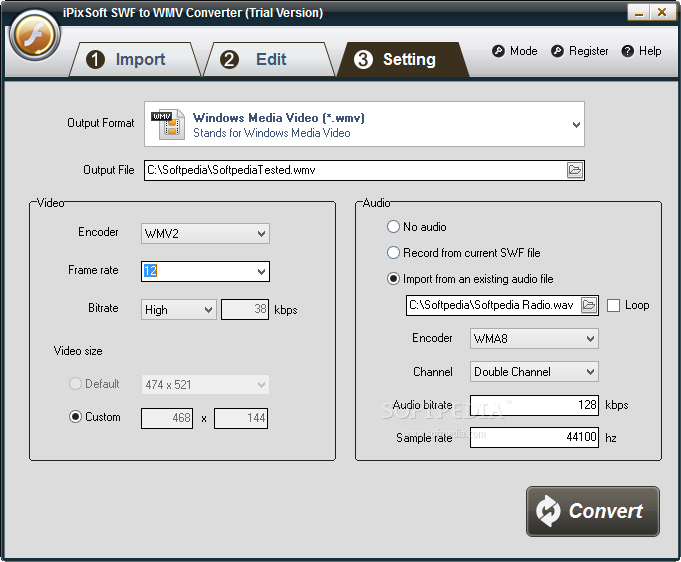Viewport: 681px width, 562px height.
Task: Select Import from an existing audio file
Action: click(393, 279)
